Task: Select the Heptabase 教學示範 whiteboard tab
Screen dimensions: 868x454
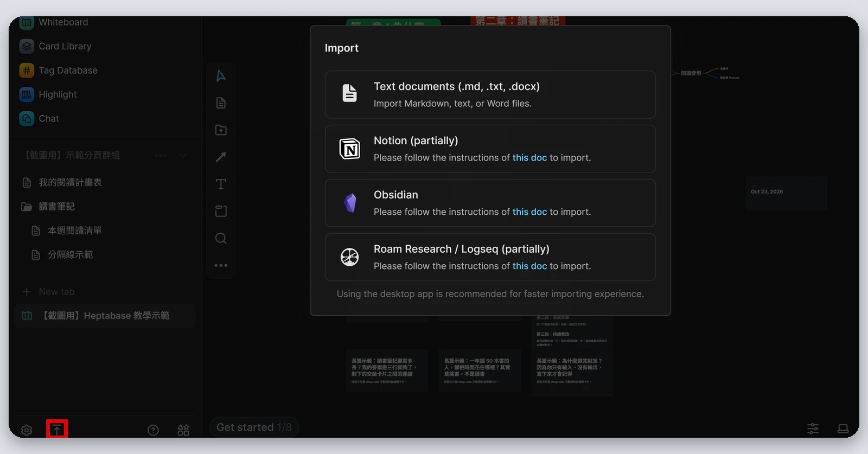Action: (105, 316)
